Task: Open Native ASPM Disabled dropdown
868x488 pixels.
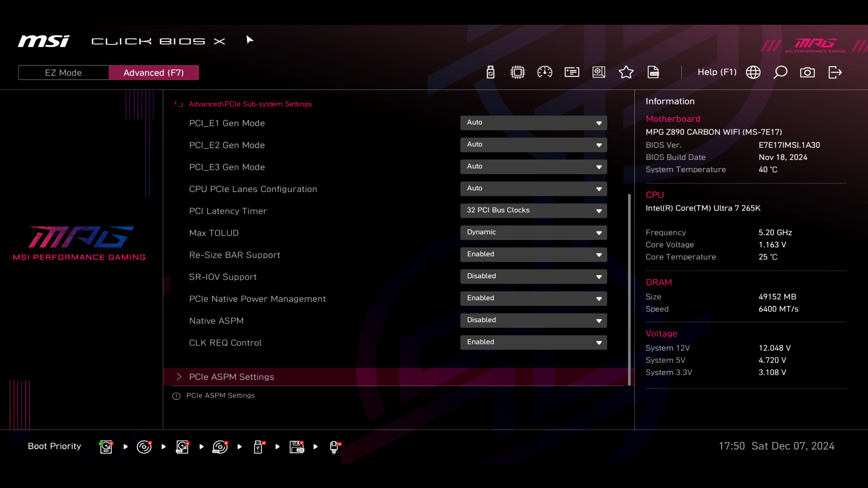Action: 533,320
